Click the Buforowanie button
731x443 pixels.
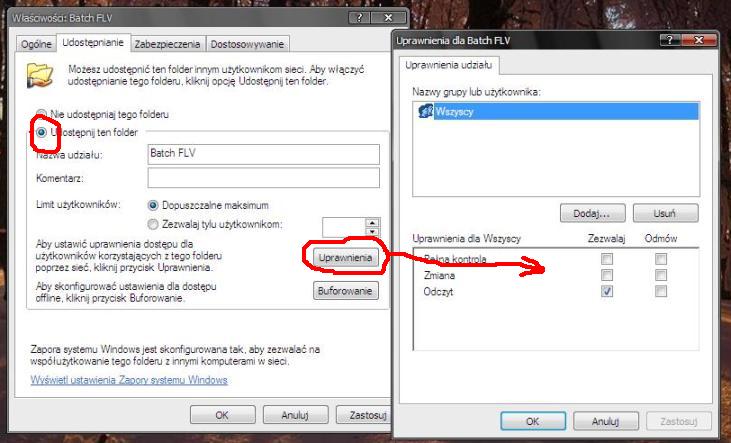[x=345, y=291]
